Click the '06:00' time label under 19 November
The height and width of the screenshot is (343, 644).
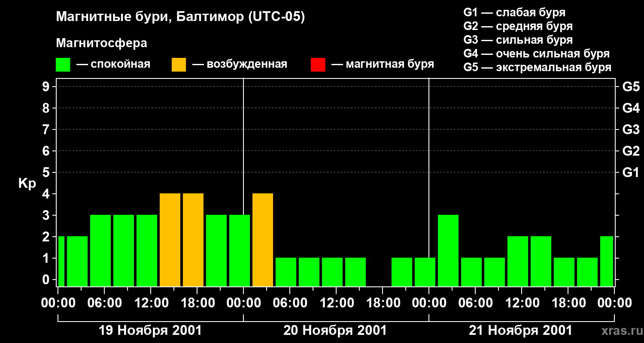[106, 303]
